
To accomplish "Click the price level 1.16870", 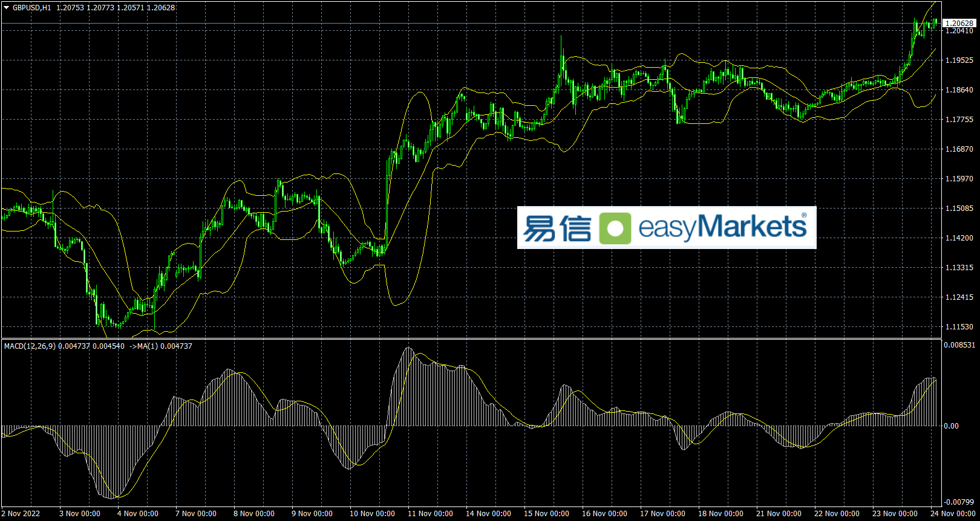I will click(959, 149).
